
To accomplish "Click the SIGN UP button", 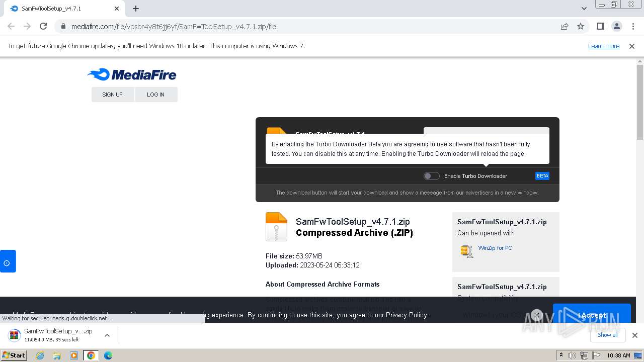I will [113, 95].
